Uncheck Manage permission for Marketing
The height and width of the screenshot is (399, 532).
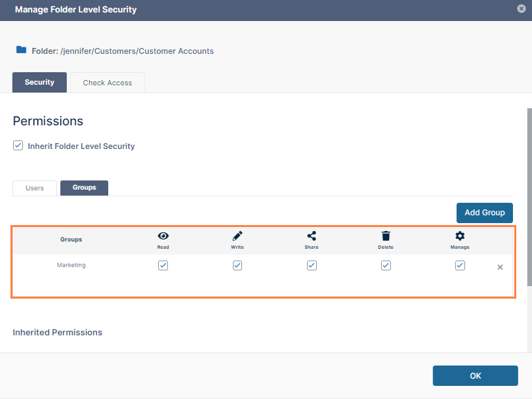(460, 266)
